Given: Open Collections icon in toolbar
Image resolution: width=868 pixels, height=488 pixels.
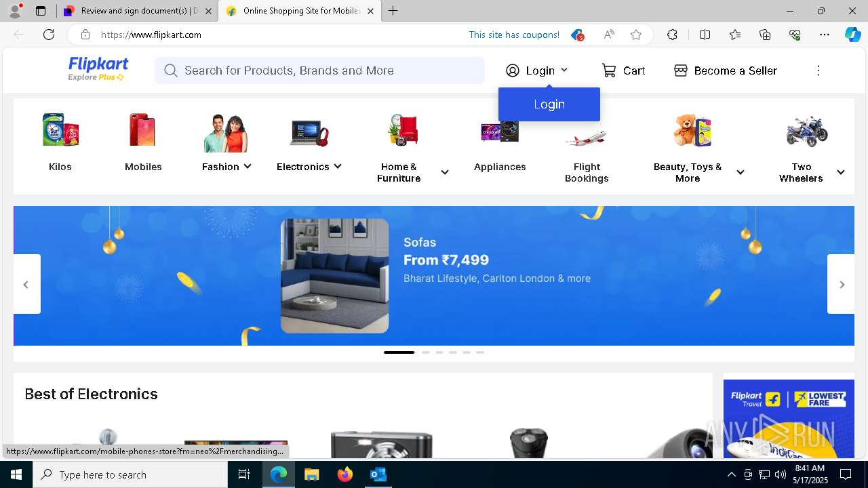Looking at the screenshot, I should [765, 35].
